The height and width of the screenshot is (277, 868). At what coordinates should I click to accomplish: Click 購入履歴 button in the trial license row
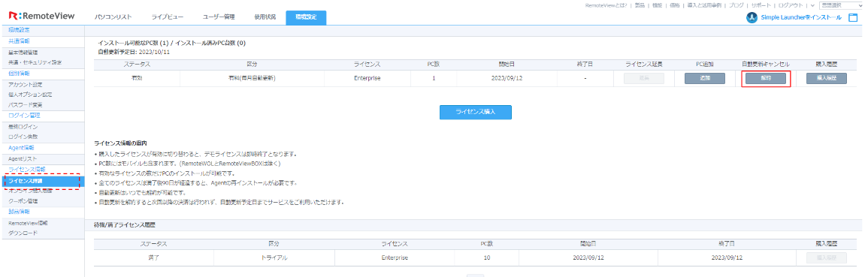point(827,257)
